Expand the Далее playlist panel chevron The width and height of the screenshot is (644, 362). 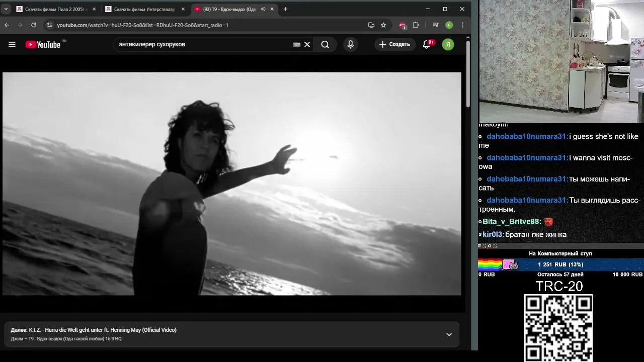point(449,334)
